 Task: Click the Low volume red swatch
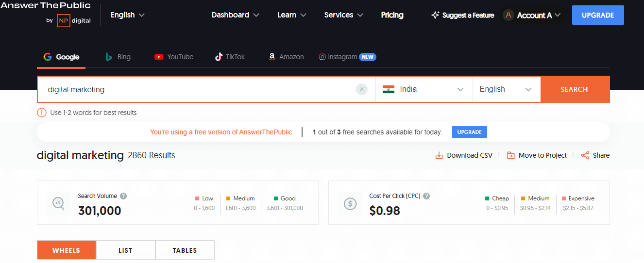tap(197, 198)
